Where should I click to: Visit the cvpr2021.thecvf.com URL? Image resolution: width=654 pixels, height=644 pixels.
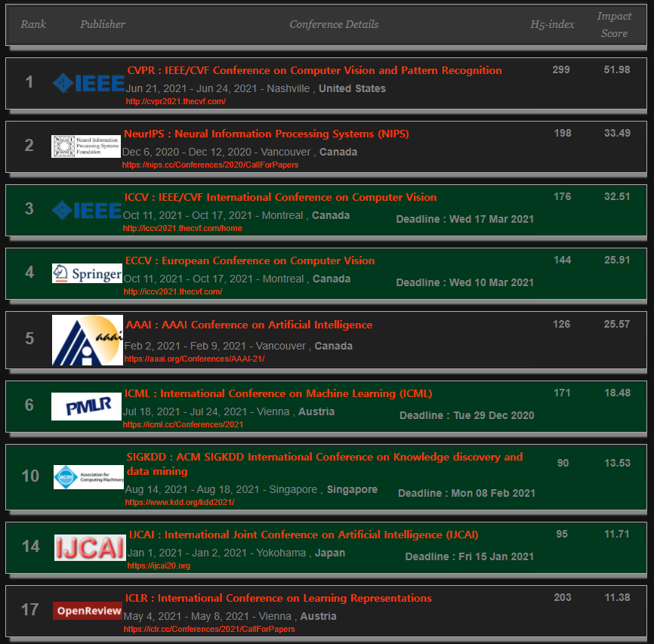coord(176,101)
